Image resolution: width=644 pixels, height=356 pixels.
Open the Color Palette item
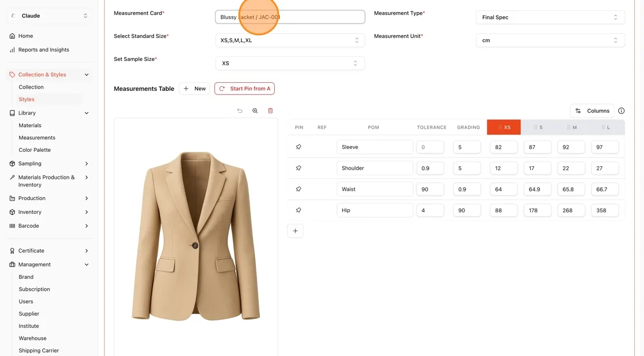35,150
